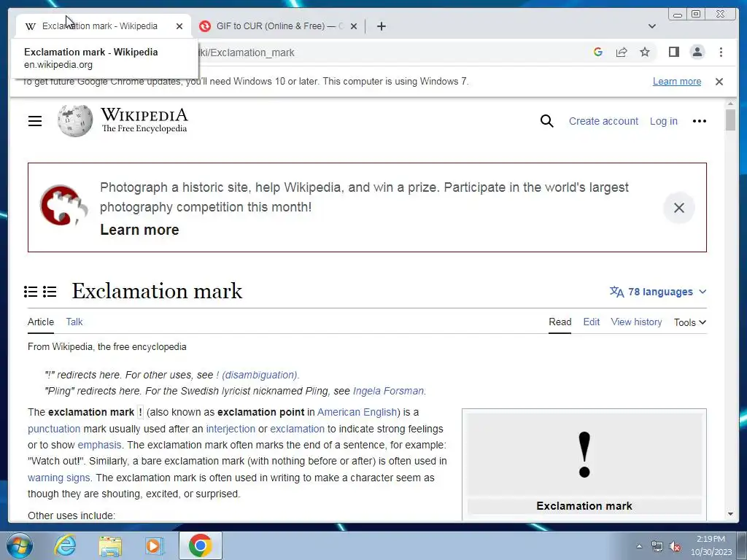Click the network tray icon

coord(657,547)
